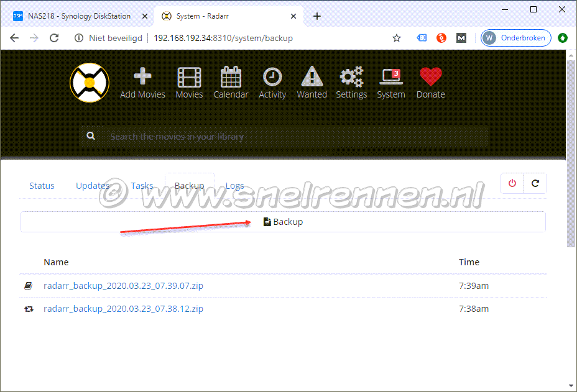Bookmark this page with the star
Viewport: 577px width, 392px height.
396,38
